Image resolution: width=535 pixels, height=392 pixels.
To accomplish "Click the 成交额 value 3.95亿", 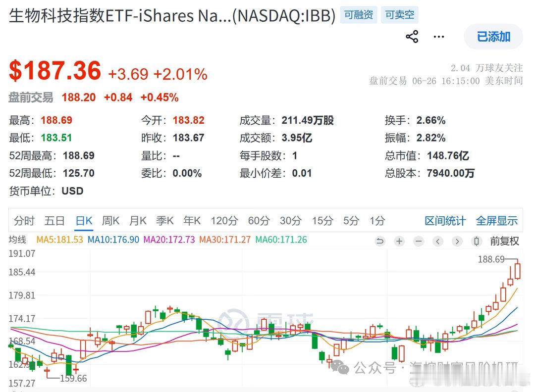I will (x=297, y=138).
